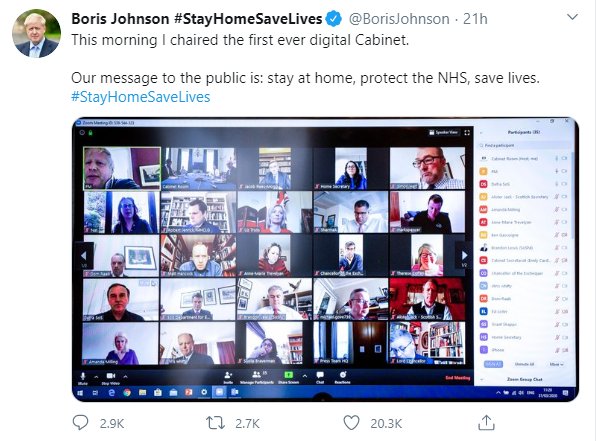Screen dimensions: 596x441
Task: Go to next page of video gallery
Action: pyautogui.click(x=464, y=255)
